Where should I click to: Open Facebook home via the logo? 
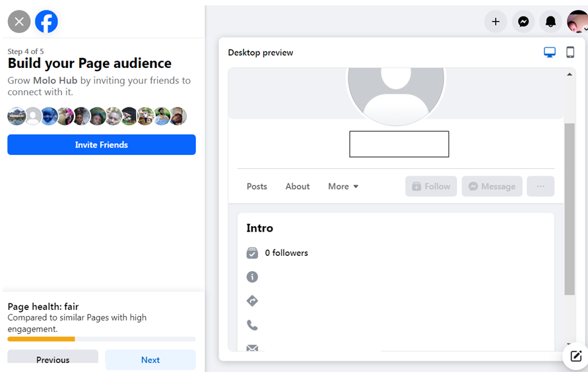coord(46,22)
